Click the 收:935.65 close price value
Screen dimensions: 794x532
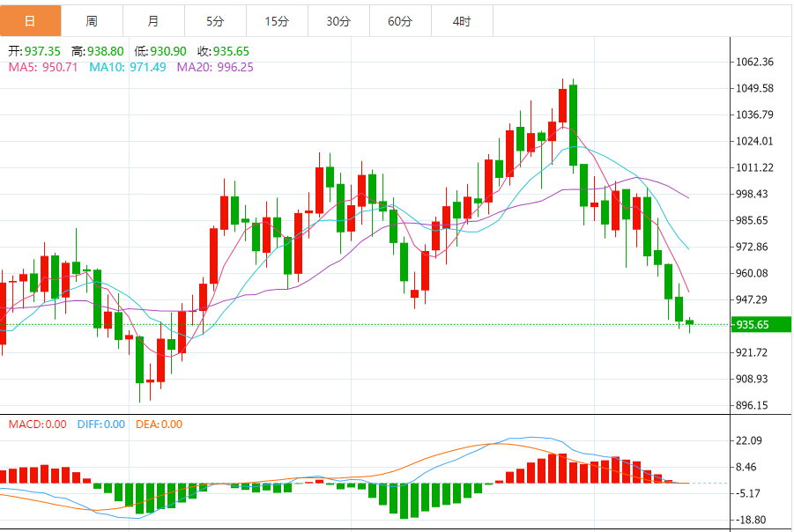[x=224, y=51]
